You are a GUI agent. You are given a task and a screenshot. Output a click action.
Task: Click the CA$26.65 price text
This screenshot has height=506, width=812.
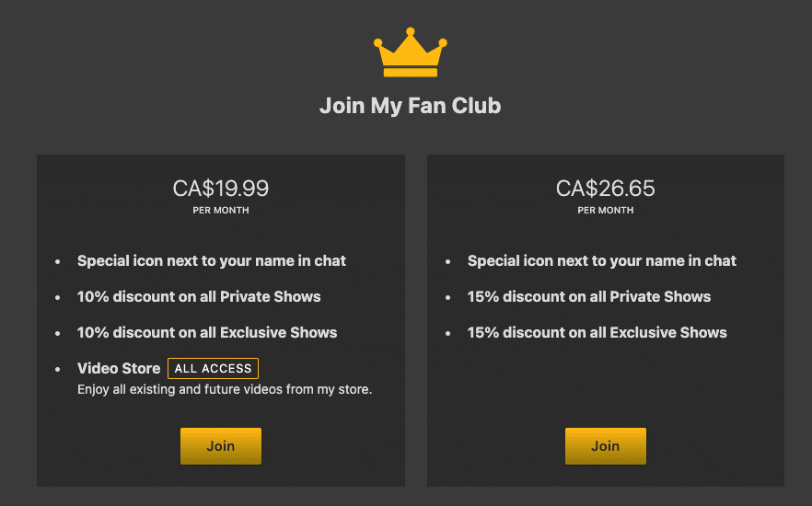pos(606,189)
